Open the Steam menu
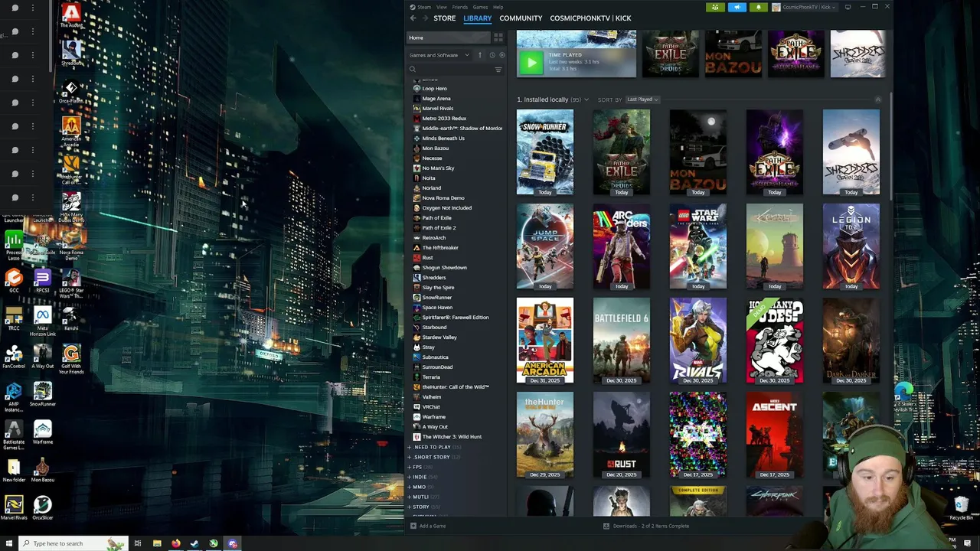This screenshot has width=980, height=551. pos(423,7)
